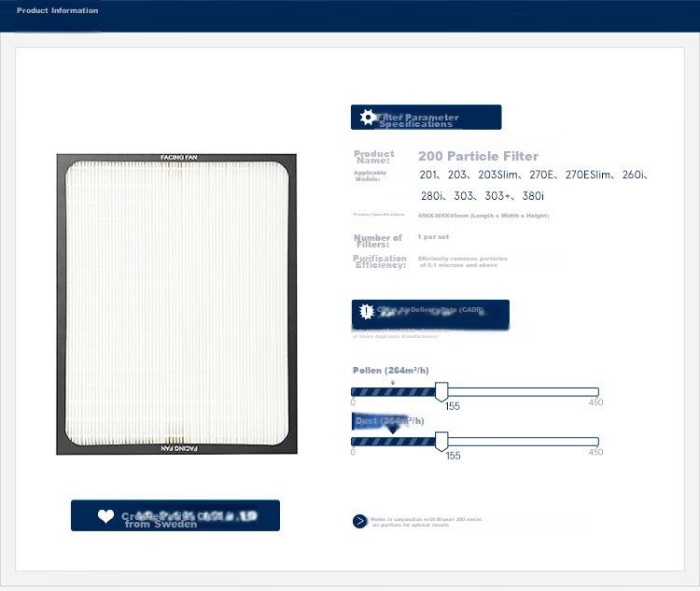
Task: Click the model list line starting with 201
Action: pyautogui.click(x=534, y=175)
